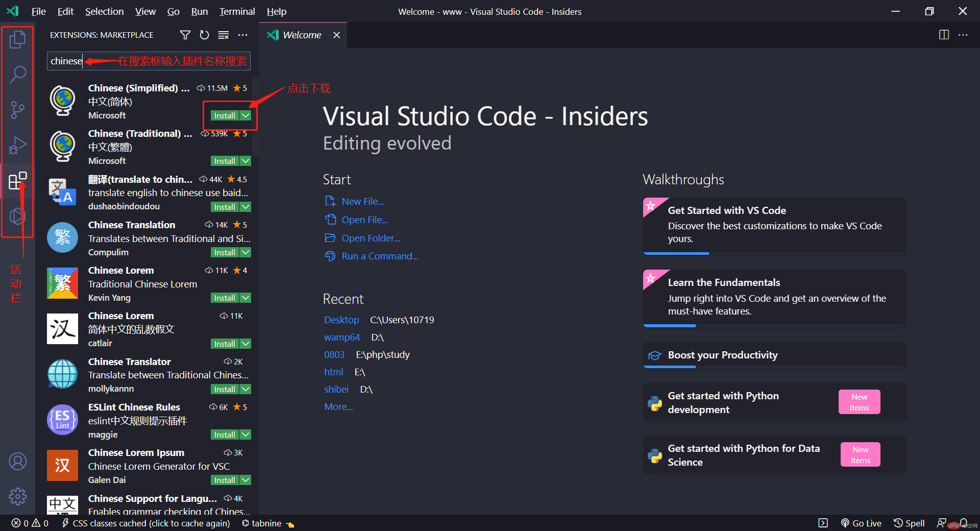Open the Manage gear icon
Image resolution: width=980 pixels, height=531 pixels.
coord(17,496)
